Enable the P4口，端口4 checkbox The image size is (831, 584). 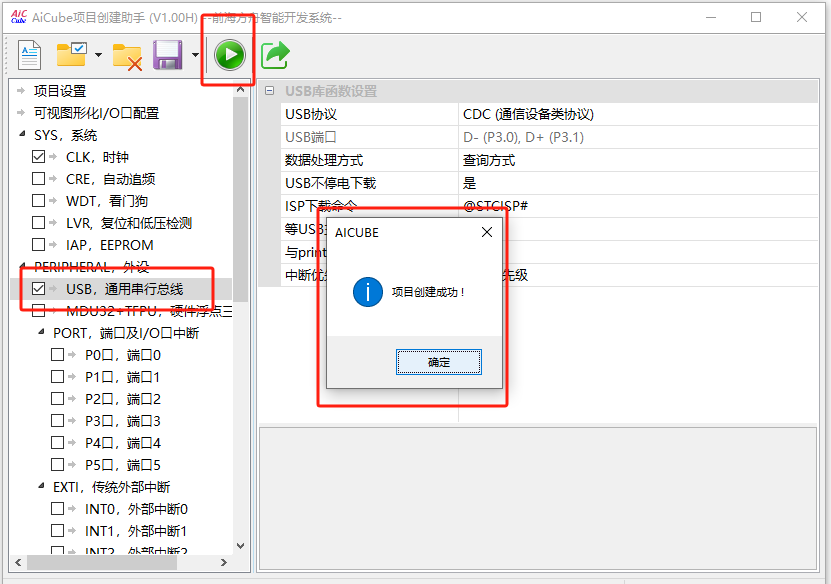tap(57, 443)
